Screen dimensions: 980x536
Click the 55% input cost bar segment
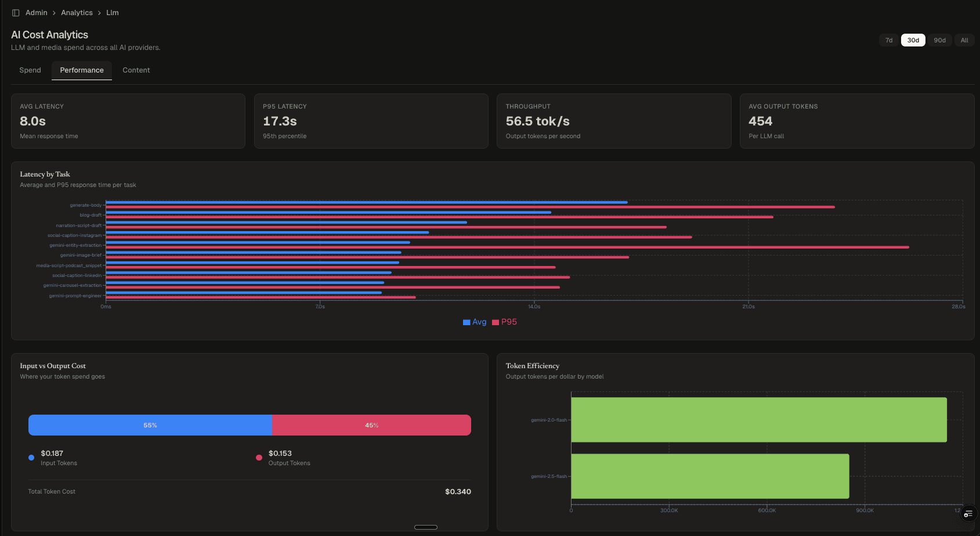150,425
